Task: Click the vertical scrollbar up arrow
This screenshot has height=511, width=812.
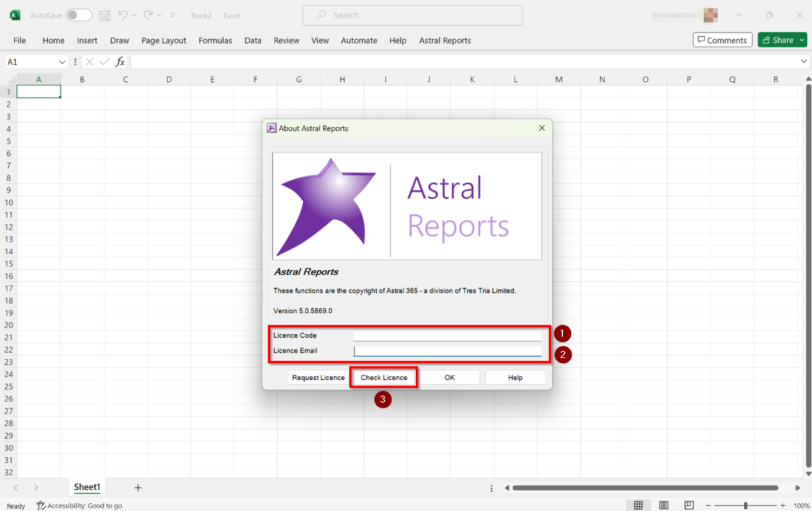Action: tap(808, 78)
